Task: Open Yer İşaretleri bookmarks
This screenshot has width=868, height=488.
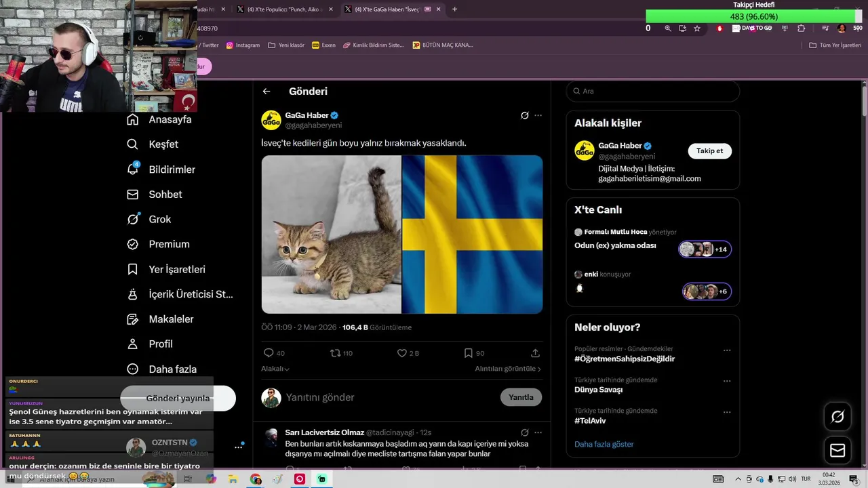Action: pyautogui.click(x=166, y=269)
